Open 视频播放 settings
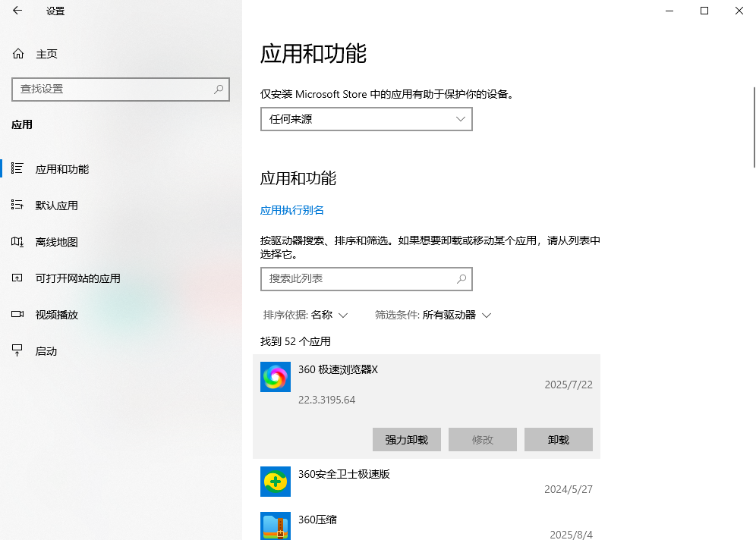Viewport: 756px width, 540px height. pyautogui.click(x=57, y=314)
